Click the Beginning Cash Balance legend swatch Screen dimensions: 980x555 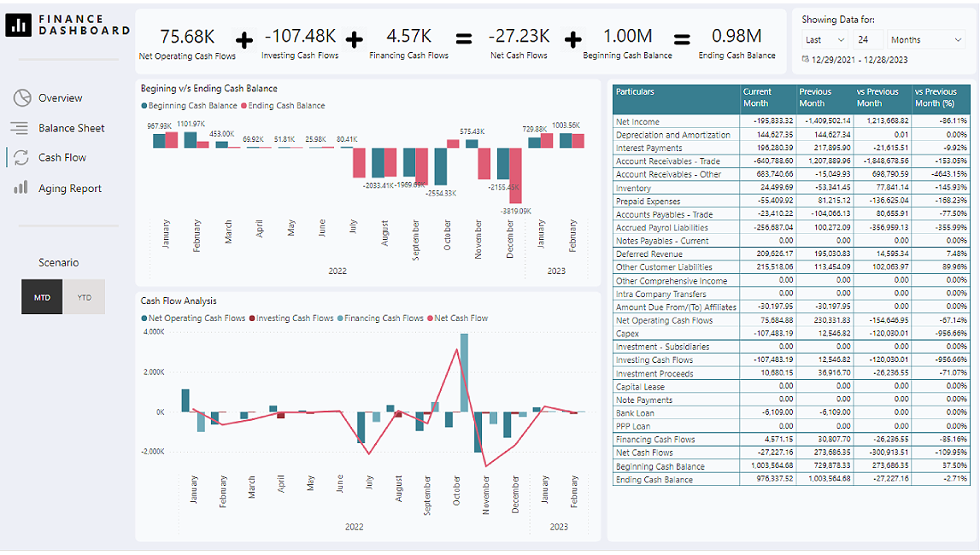click(144, 106)
